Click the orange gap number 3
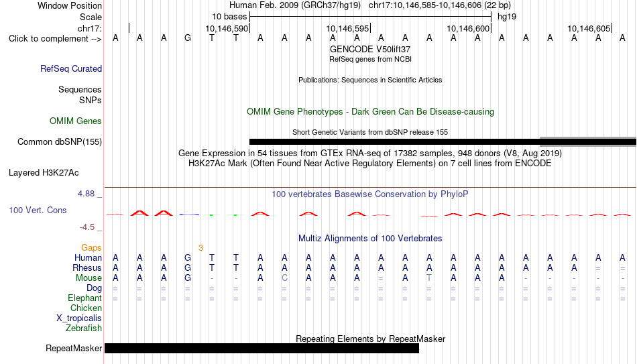Image resolution: width=637 pixels, height=364 pixels. (x=200, y=248)
